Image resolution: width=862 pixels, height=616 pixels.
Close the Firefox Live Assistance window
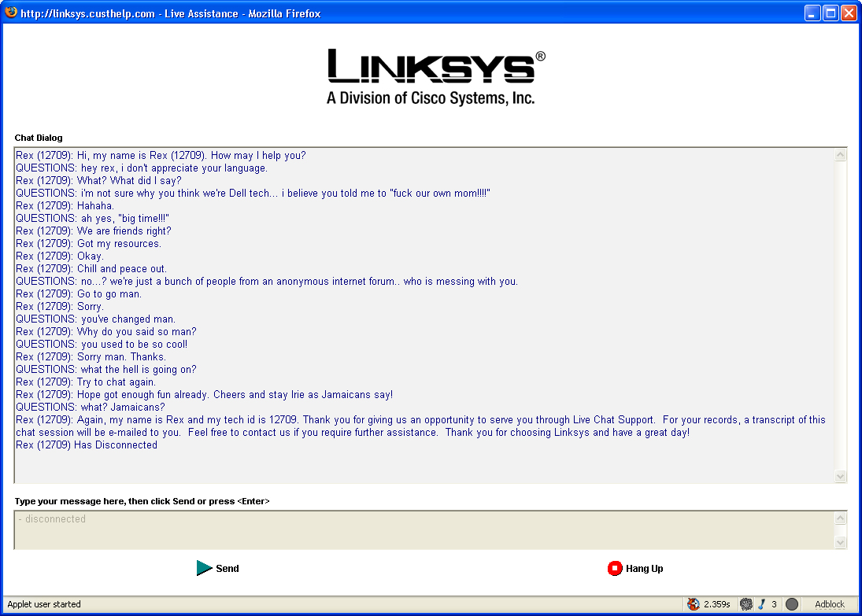[849, 13]
